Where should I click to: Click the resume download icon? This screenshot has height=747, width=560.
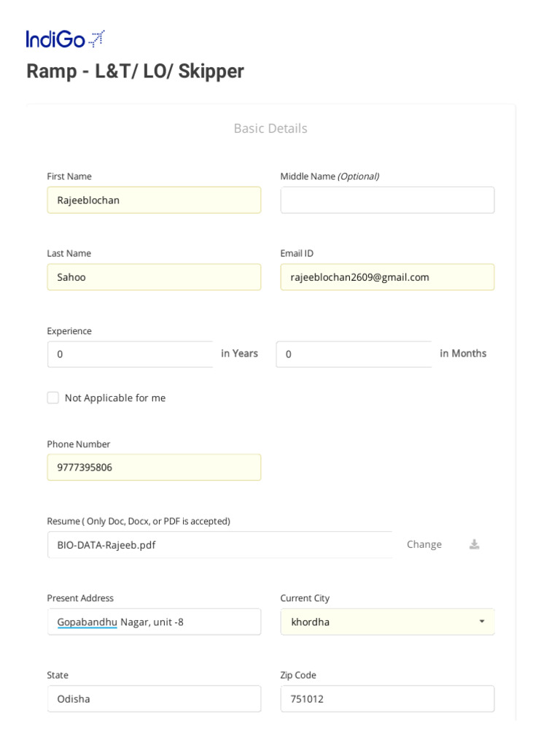pyautogui.click(x=474, y=544)
